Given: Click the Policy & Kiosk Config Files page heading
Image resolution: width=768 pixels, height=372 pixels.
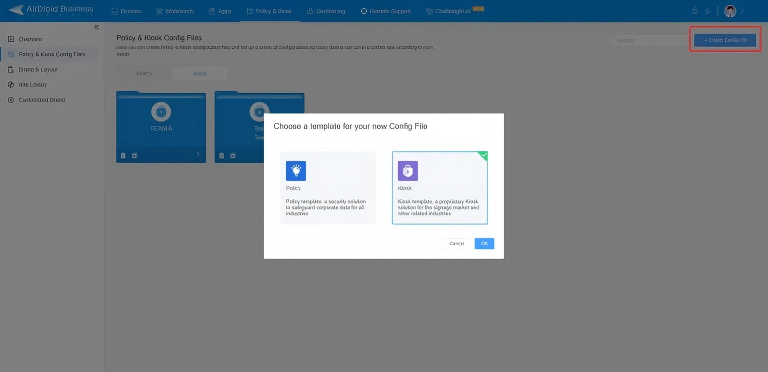Looking at the screenshot, I should coord(159,38).
